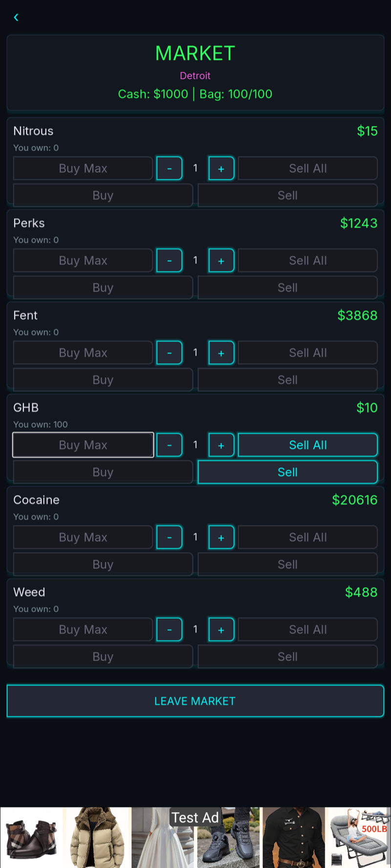391x868 pixels.
Task: Tap Sell All for Weed
Action: [x=307, y=630]
